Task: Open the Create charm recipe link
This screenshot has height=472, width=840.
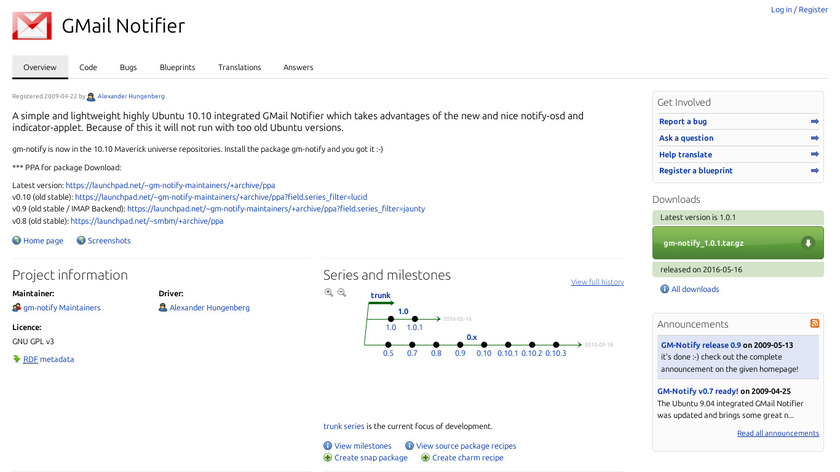Action: [468, 458]
